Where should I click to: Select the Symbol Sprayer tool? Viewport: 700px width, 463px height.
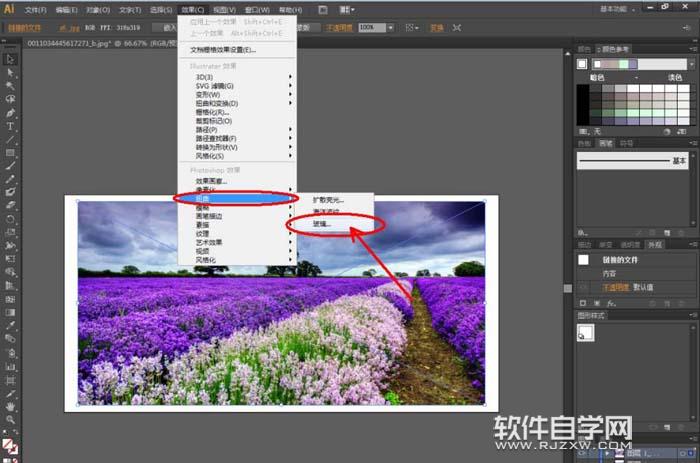(x=10, y=353)
